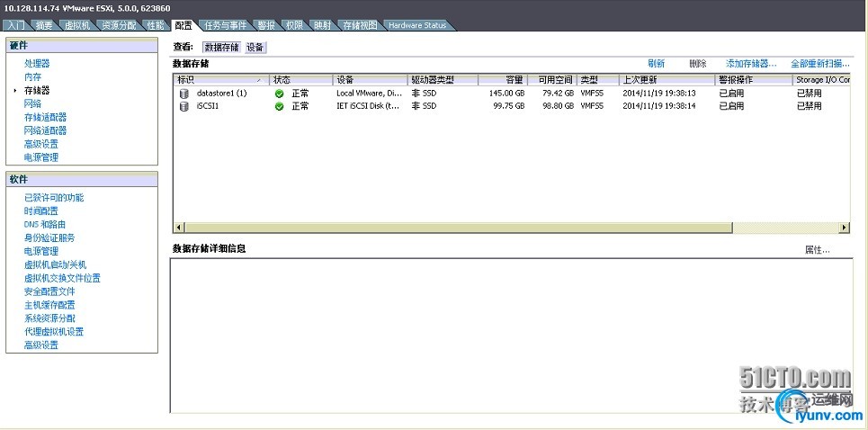Open 安全配置文件 settings
This screenshot has width=868, height=430.
coord(49,291)
